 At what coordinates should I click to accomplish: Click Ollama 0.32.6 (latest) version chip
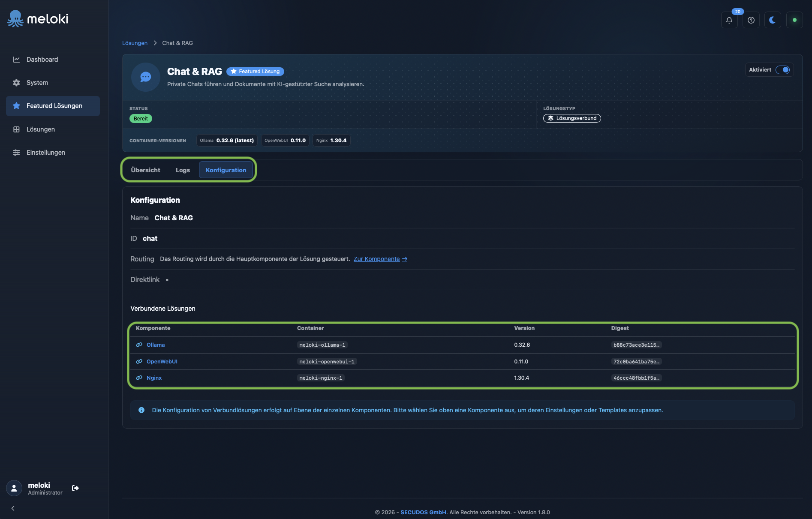pyautogui.click(x=227, y=141)
